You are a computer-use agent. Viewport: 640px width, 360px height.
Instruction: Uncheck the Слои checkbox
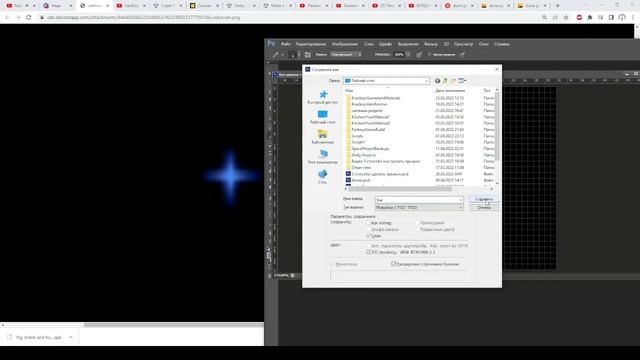pyautogui.click(x=369, y=236)
